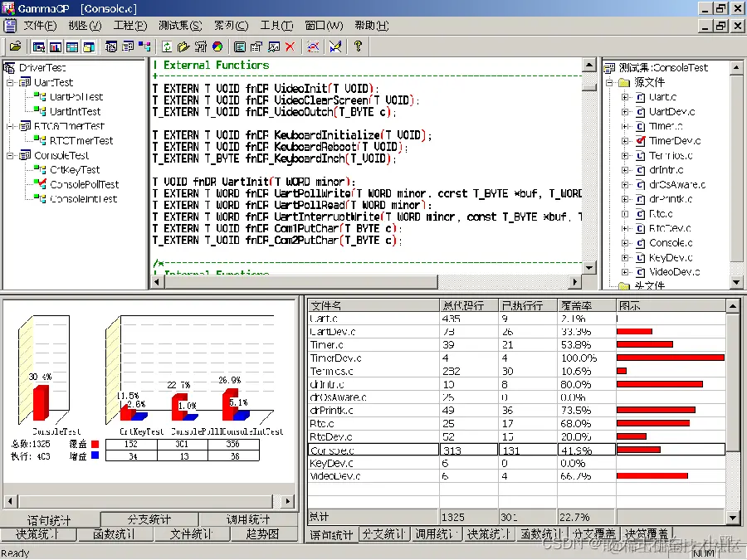Click the document icon left of 文件 menu
747x560 pixels.
click(x=9, y=25)
